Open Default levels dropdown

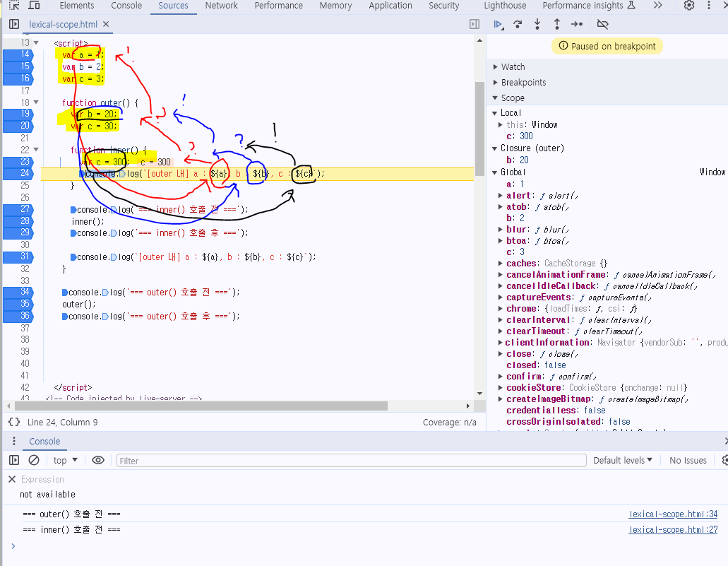coord(623,460)
